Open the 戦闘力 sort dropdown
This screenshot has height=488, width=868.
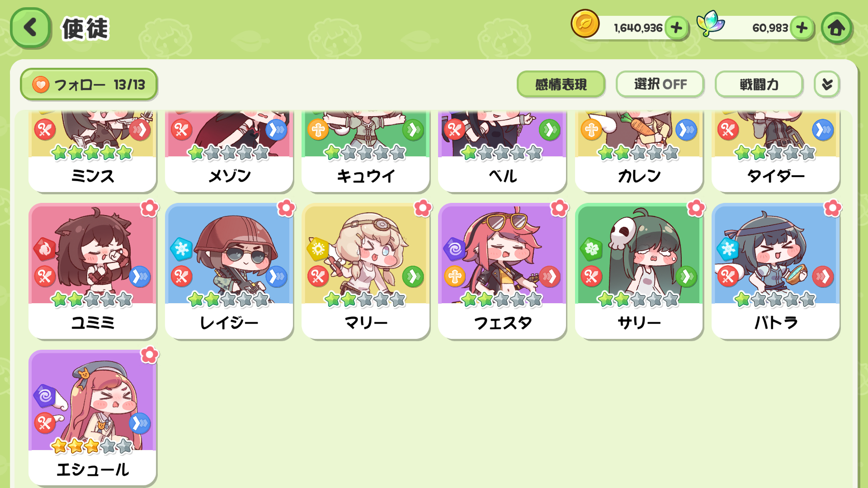(759, 84)
